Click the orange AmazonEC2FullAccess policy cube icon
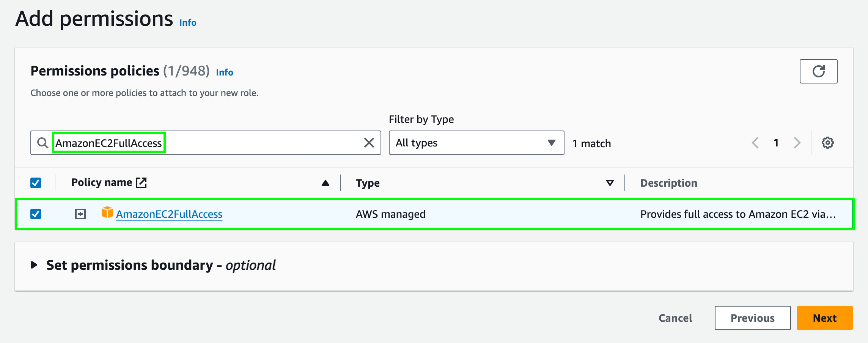Screen dimensions: 868x343 click(x=107, y=212)
